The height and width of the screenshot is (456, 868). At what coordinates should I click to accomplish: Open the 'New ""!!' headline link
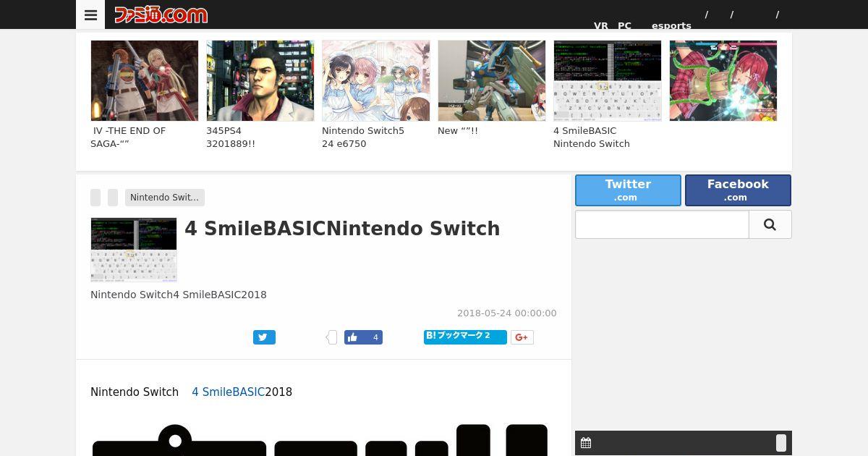click(458, 131)
